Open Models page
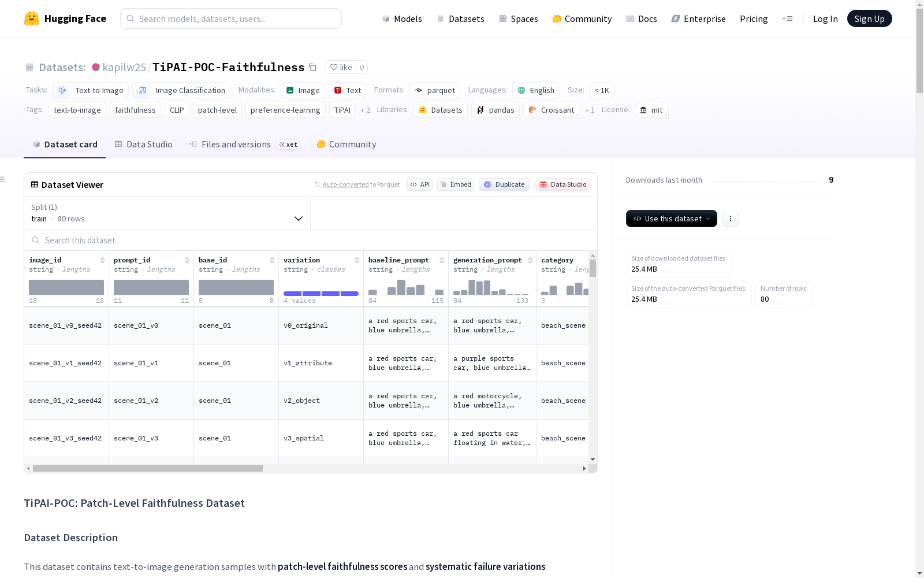This screenshot has height=578, width=924. 402,18
